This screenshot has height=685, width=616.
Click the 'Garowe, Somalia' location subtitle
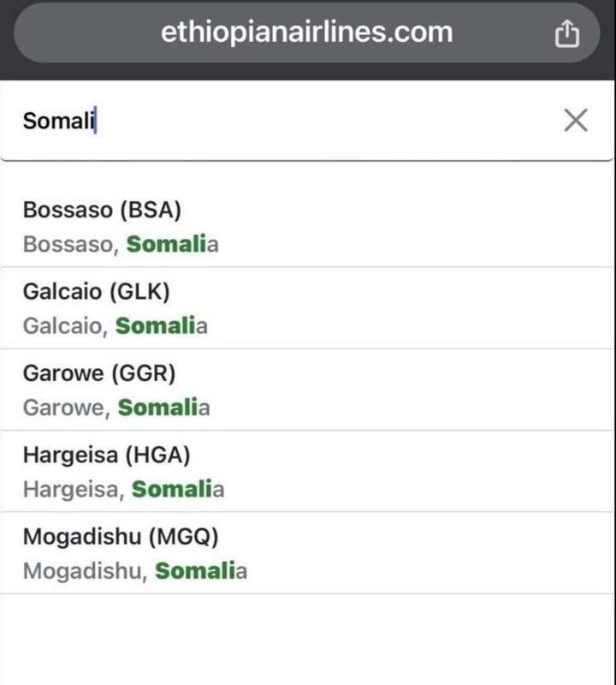(x=116, y=408)
